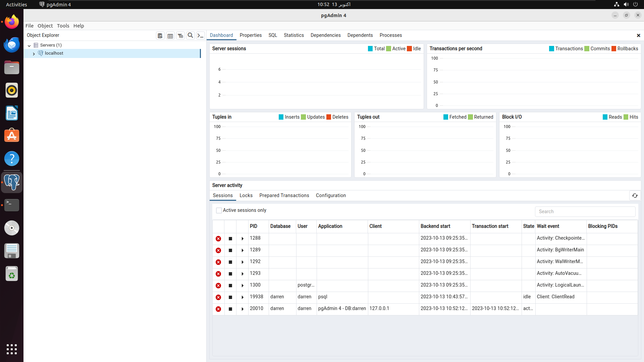Open the Object menu

tap(45, 26)
